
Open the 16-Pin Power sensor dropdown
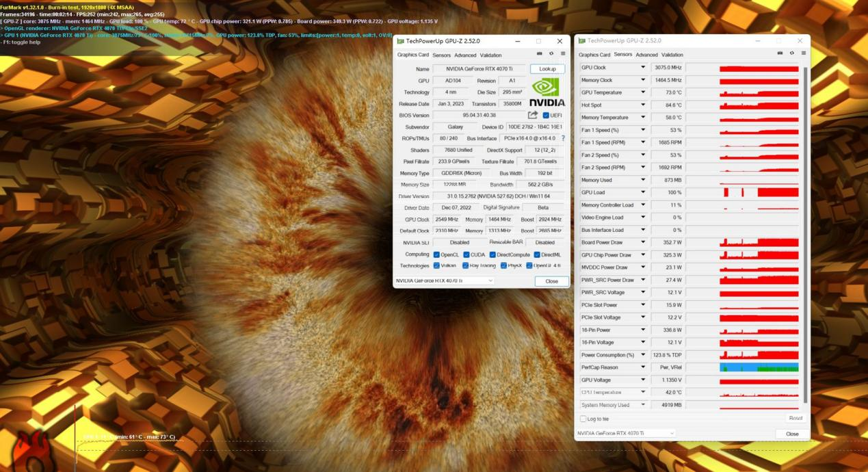coord(643,330)
